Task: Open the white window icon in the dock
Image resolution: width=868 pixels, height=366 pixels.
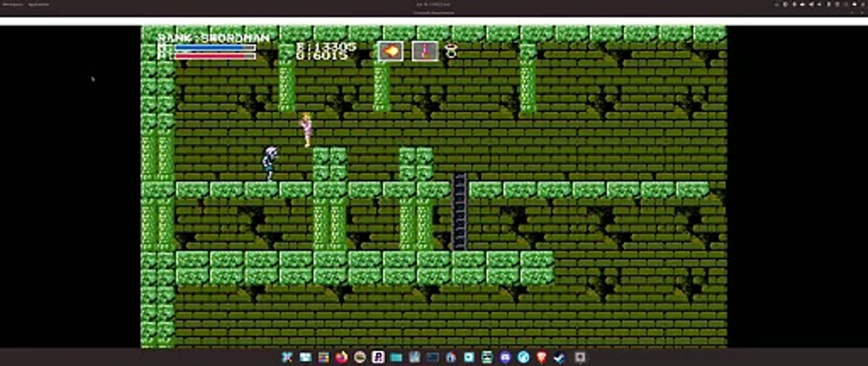Action: (x=305, y=357)
